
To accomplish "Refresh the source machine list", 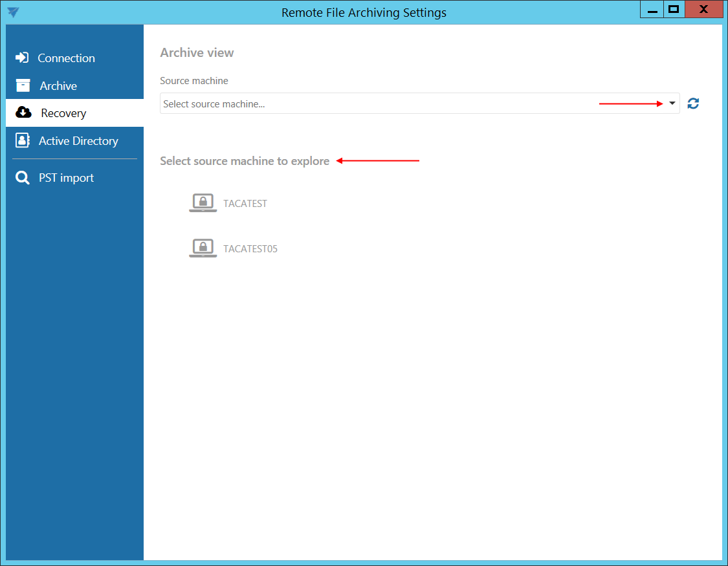I will (x=693, y=103).
